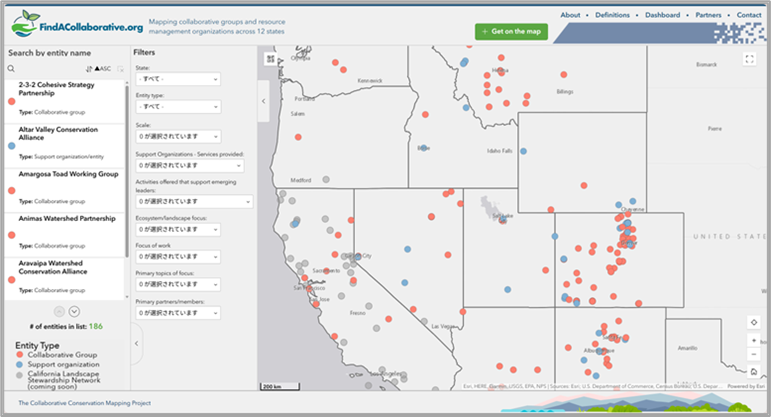
Task: Expand the Scale filter dropdown
Action: [x=177, y=136]
